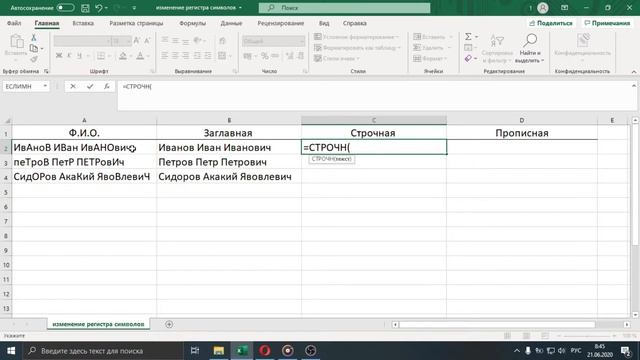The width and height of the screenshot is (640, 360).
Task: Collapse the ribbon with chevron
Action: (x=634, y=71)
